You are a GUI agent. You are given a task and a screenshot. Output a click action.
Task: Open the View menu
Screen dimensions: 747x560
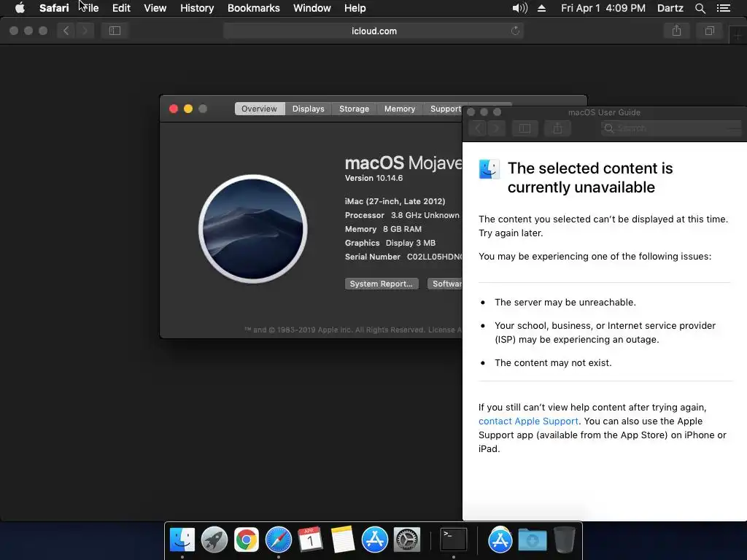pos(155,8)
